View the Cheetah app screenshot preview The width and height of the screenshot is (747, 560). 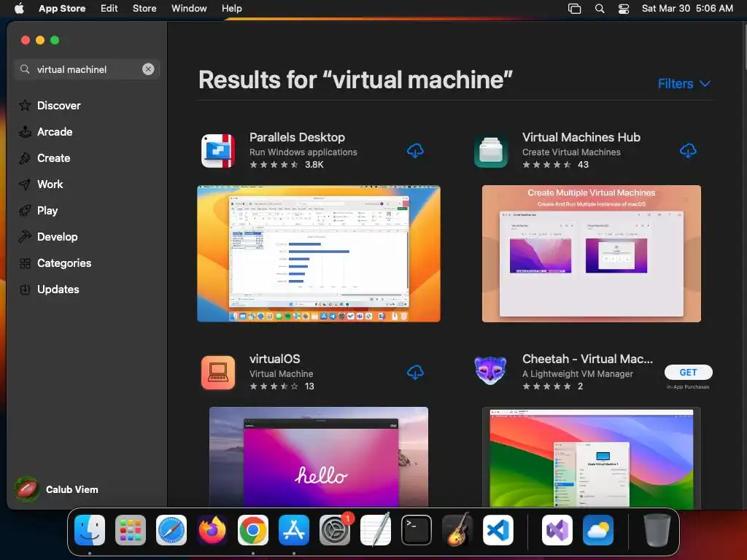591,456
